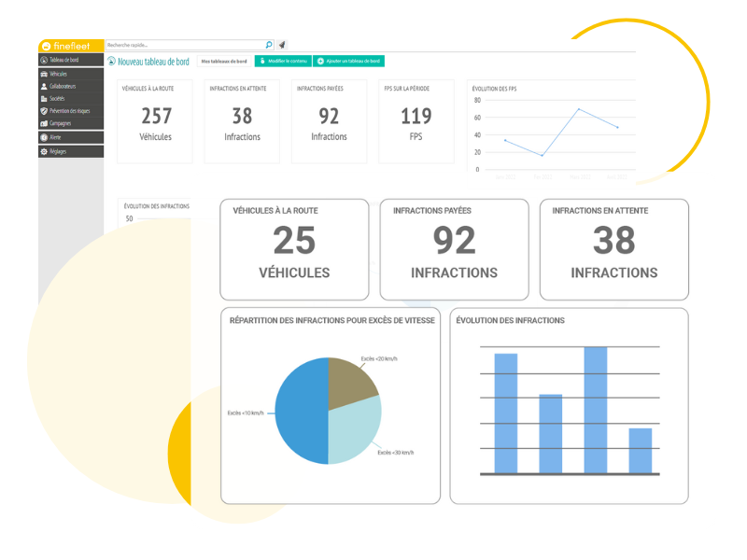
Task: Click the Ajouter un tableau de bord button
Action: coord(348,62)
